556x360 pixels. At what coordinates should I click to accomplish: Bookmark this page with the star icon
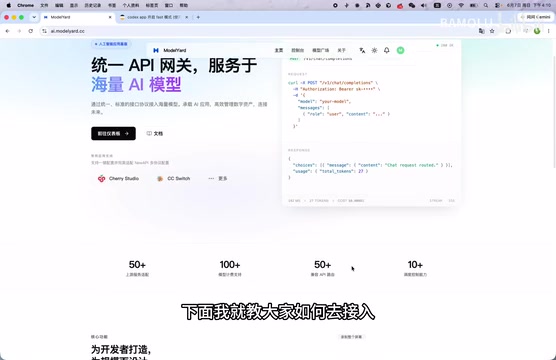pyautogui.click(x=492, y=31)
